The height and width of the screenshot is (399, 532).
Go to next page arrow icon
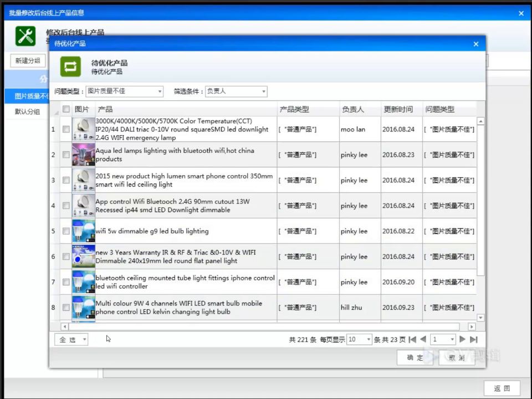click(x=462, y=339)
